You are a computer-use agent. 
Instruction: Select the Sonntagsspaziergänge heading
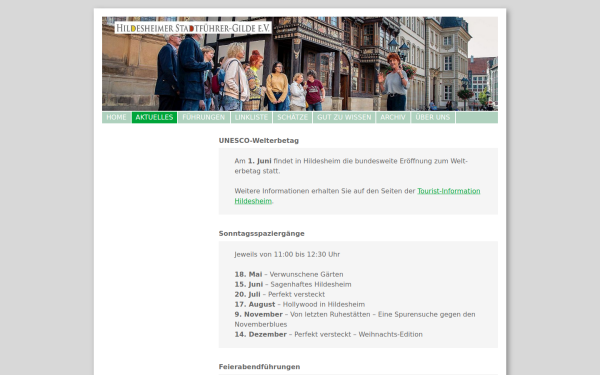tap(262, 234)
